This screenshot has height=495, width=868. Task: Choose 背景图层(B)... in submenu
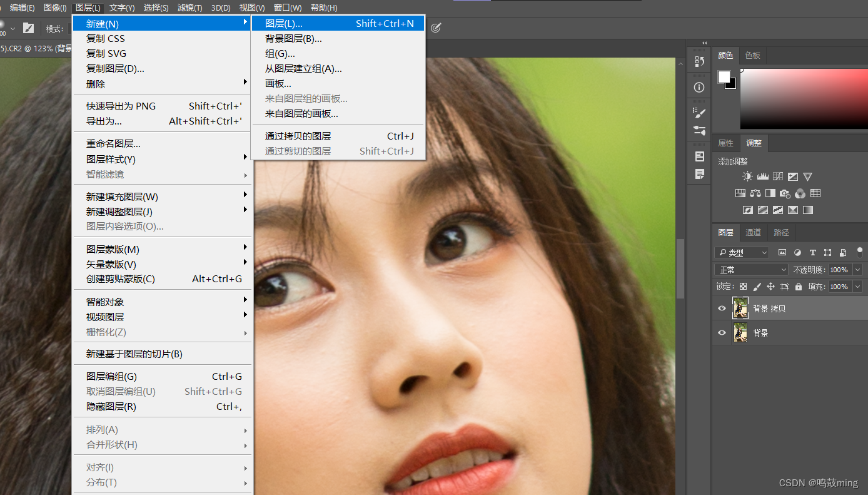[338, 39]
